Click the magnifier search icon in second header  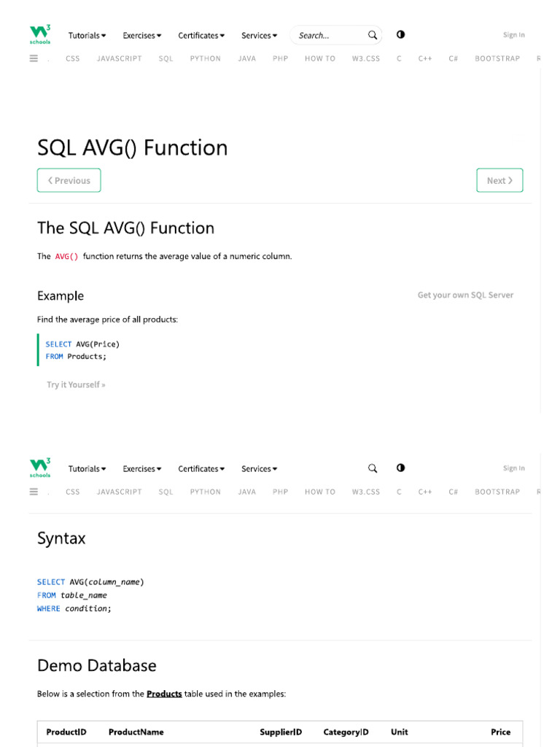click(x=373, y=468)
